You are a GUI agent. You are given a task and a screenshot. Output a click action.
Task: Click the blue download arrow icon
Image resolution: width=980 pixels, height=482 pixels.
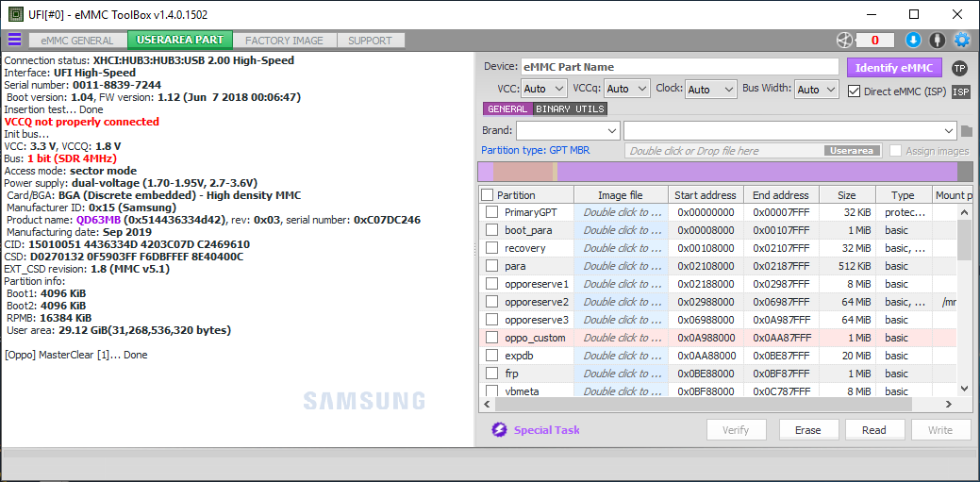click(x=914, y=41)
